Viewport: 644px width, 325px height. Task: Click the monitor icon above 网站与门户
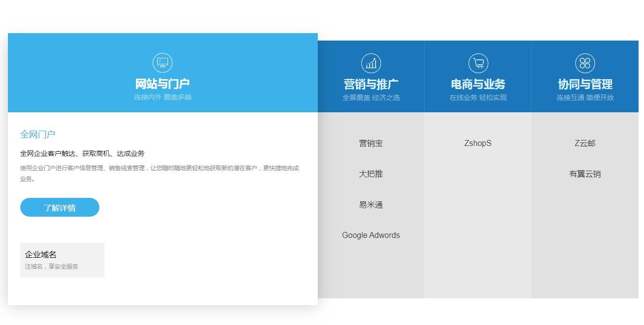click(x=162, y=63)
